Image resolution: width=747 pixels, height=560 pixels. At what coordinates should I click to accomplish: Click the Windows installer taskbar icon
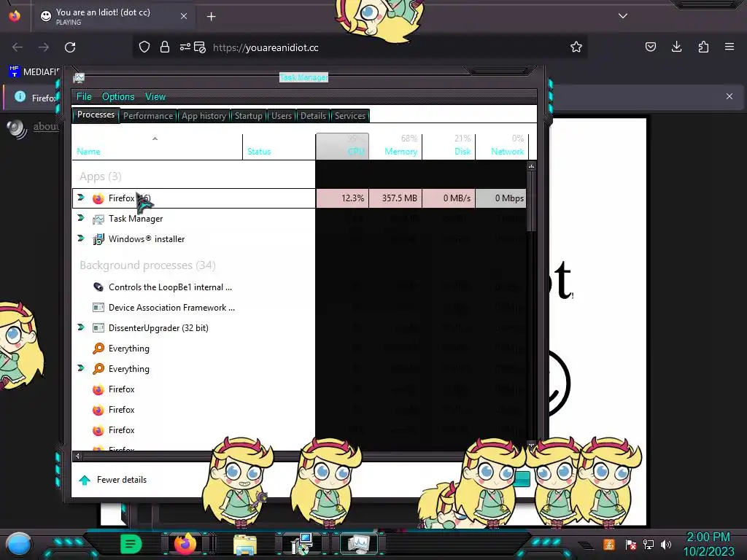(301, 544)
